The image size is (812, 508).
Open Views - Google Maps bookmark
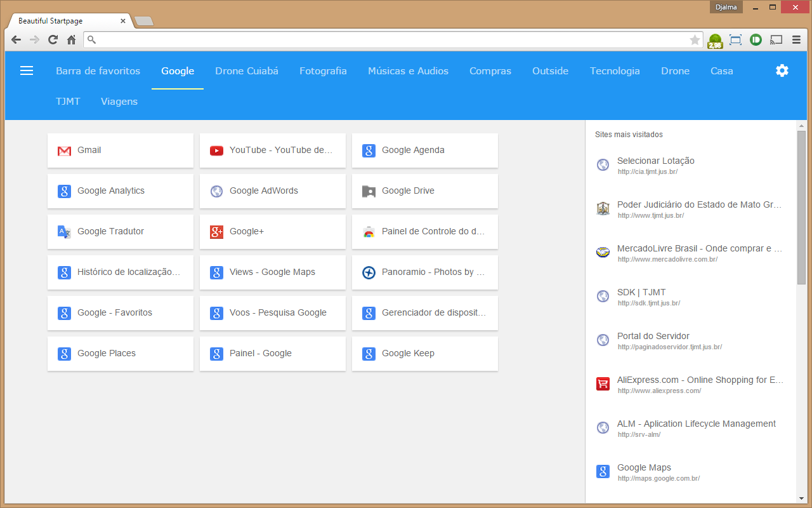tap(273, 272)
